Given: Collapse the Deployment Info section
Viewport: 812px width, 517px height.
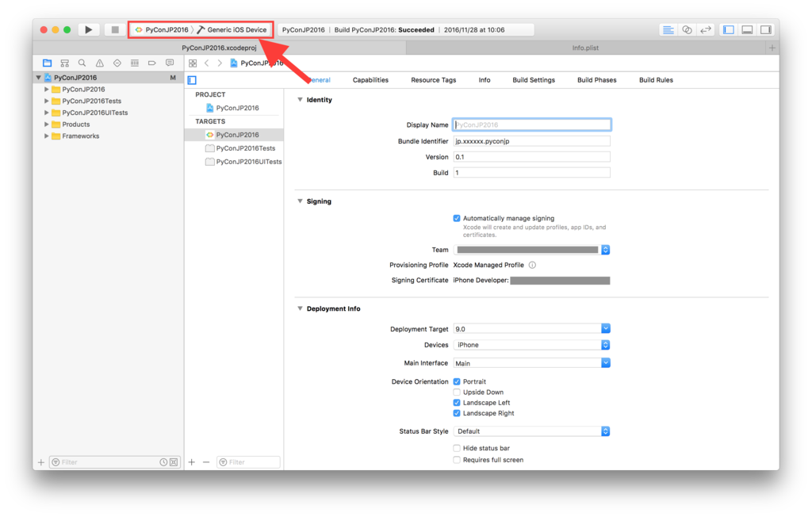Looking at the screenshot, I should click(300, 308).
